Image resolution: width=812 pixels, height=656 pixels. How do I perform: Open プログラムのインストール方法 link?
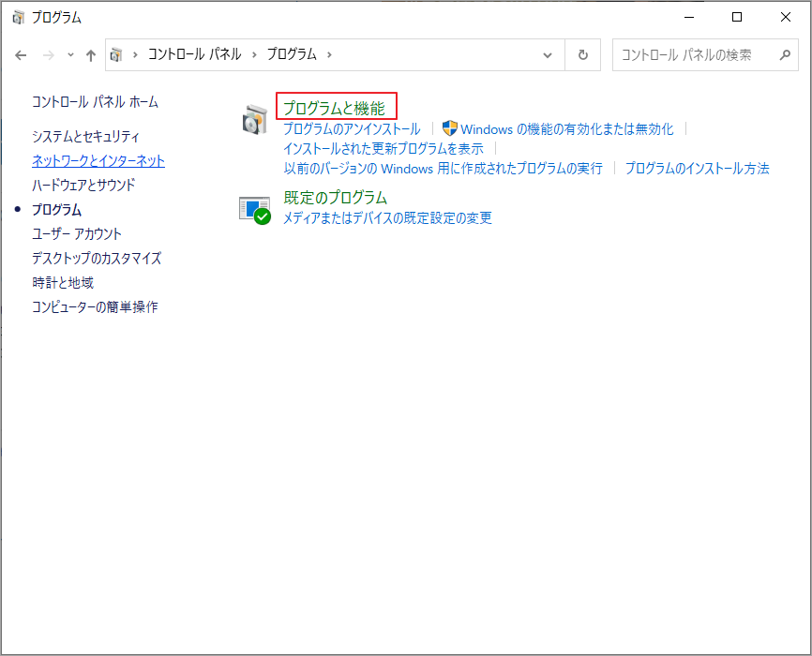click(x=697, y=169)
